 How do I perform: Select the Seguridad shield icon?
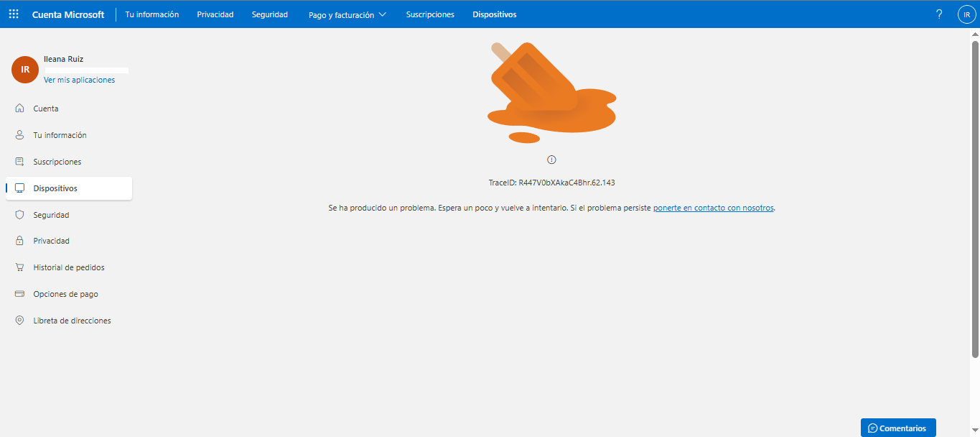(19, 214)
